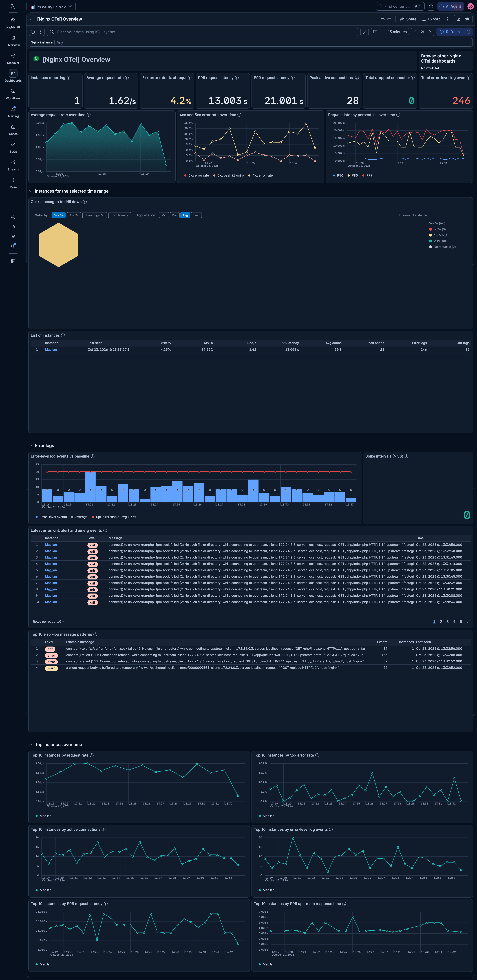Set aggregation to Last

click(x=196, y=215)
